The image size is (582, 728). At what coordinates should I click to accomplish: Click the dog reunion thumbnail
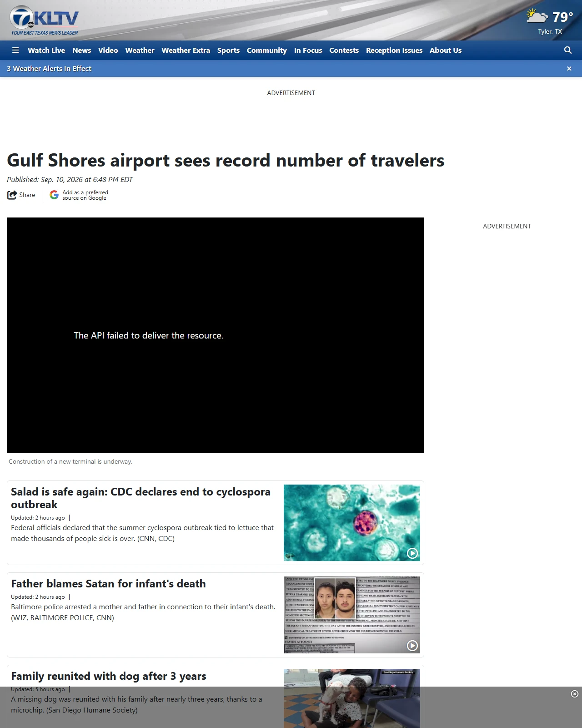click(x=352, y=698)
